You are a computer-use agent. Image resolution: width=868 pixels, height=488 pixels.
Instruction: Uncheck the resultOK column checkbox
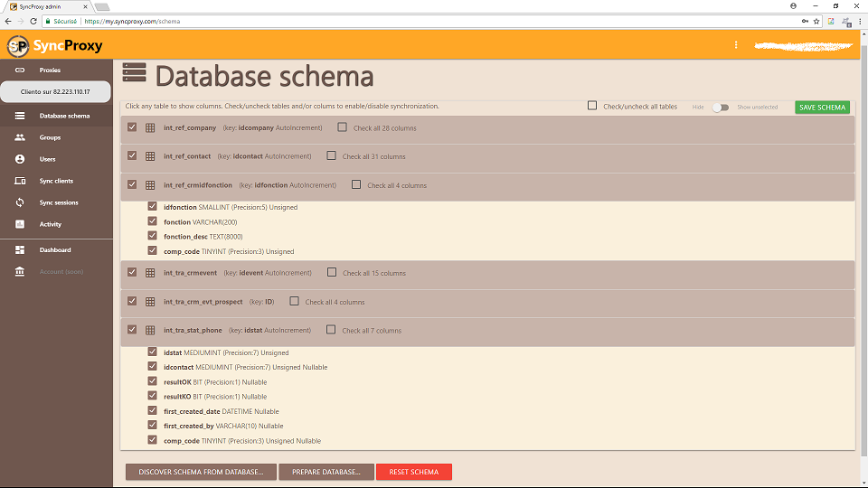152,381
